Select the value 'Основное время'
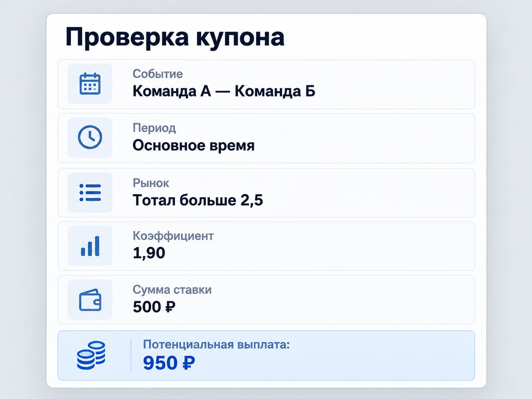 (193, 145)
